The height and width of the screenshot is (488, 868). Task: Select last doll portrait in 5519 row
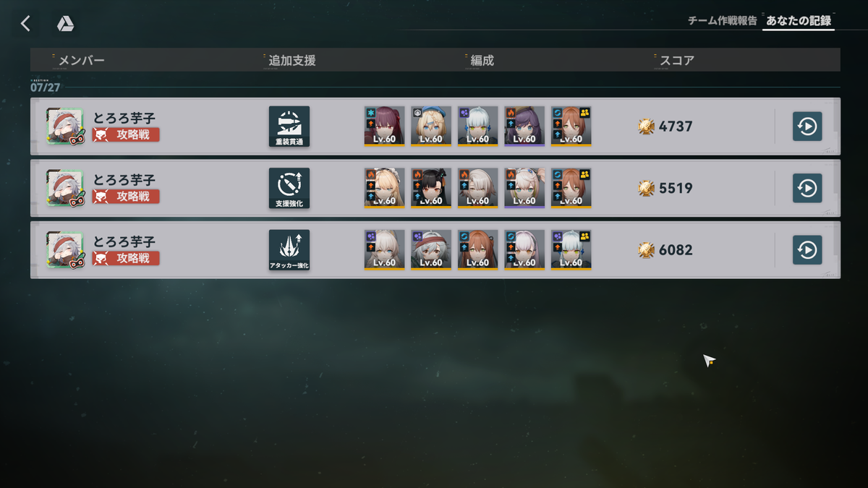tap(571, 189)
